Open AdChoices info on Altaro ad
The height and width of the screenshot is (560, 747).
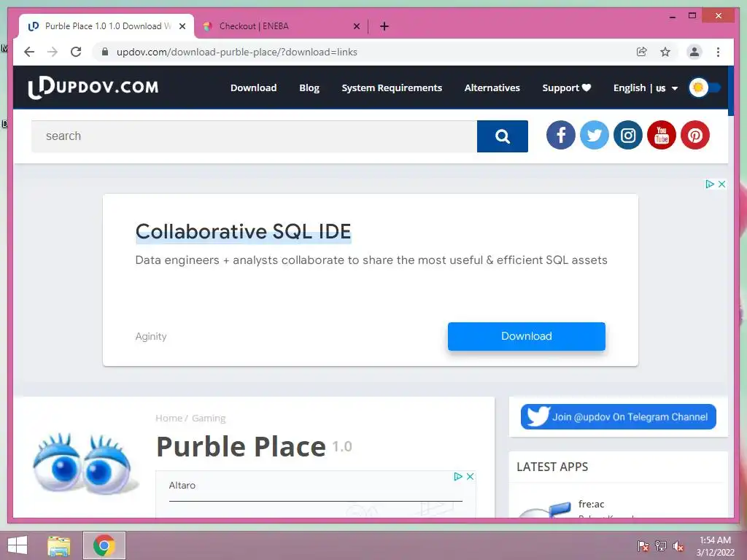tap(458, 477)
